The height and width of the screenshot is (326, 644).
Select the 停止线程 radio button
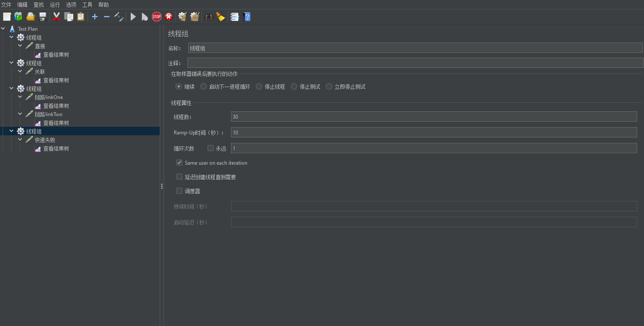tap(259, 87)
